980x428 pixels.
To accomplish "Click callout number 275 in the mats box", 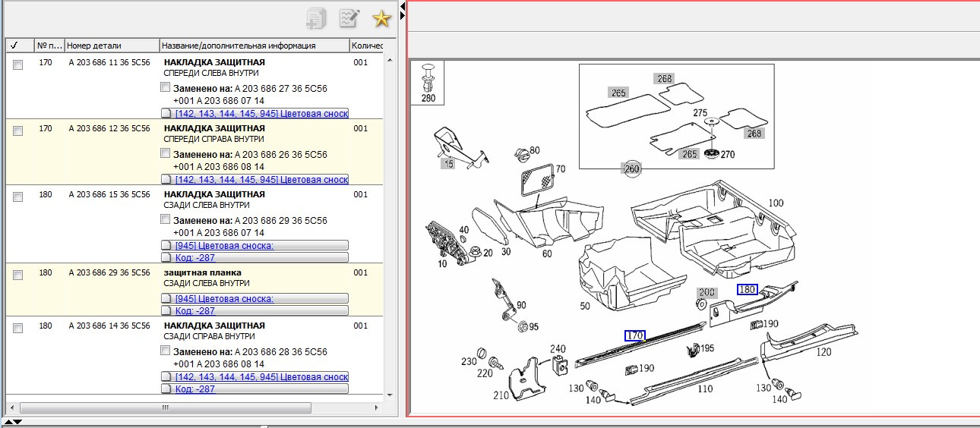I will tap(700, 112).
